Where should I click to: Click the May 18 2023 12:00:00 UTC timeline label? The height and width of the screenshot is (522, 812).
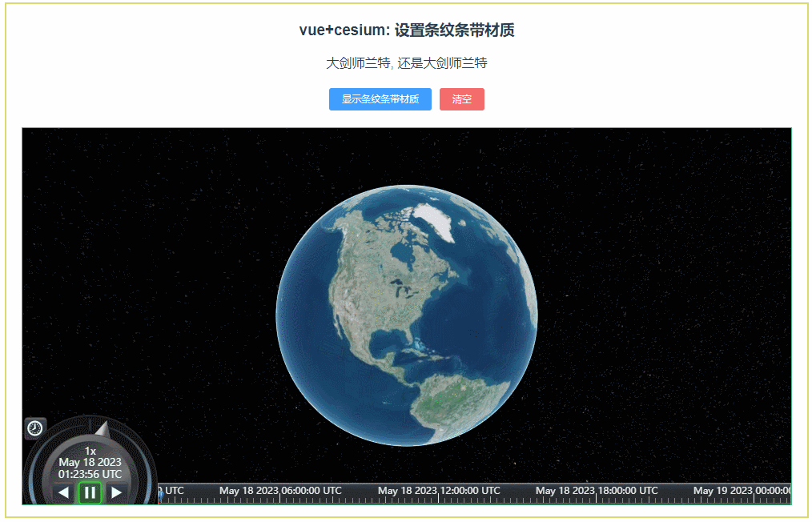pos(439,491)
